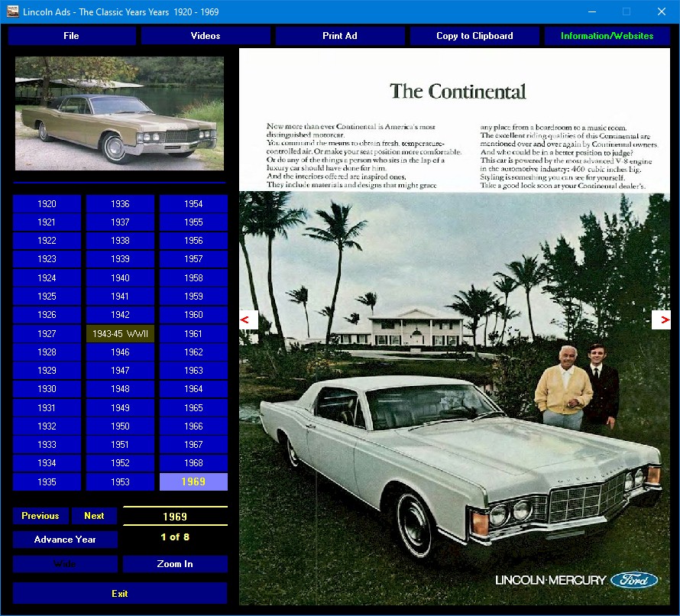680x616 pixels.
Task: Select year 1957
Action: point(193,259)
